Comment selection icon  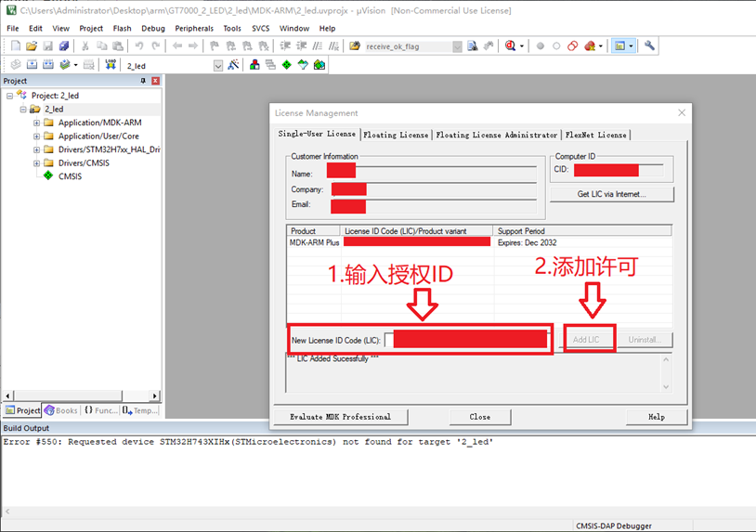(318, 46)
